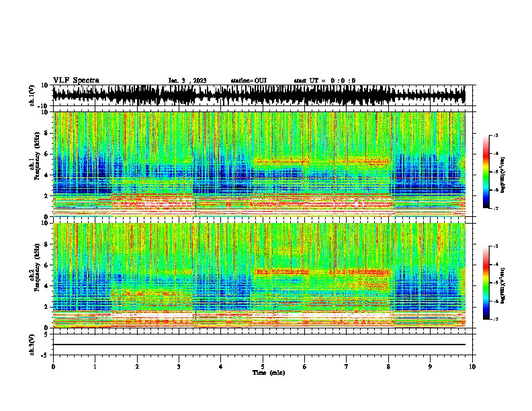This screenshot has width=532, height=411.
Task: Click the time axis tick label "8"
Action: [x=388, y=367]
